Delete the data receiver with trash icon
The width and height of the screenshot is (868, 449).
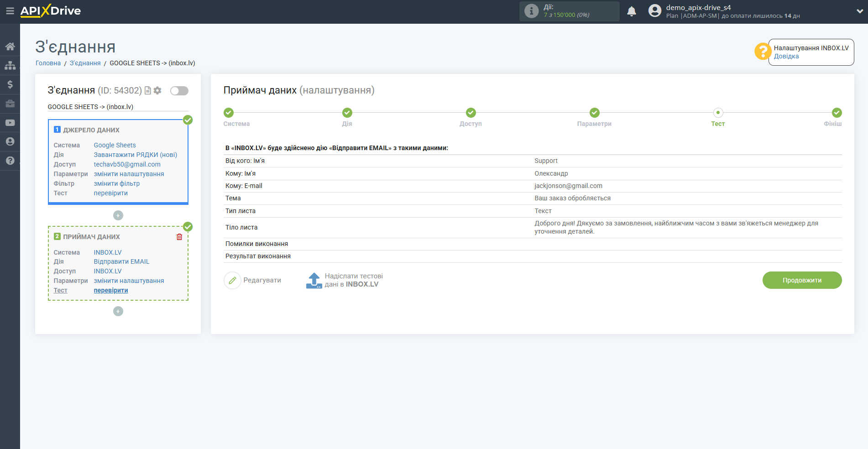pyautogui.click(x=179, y=237)
